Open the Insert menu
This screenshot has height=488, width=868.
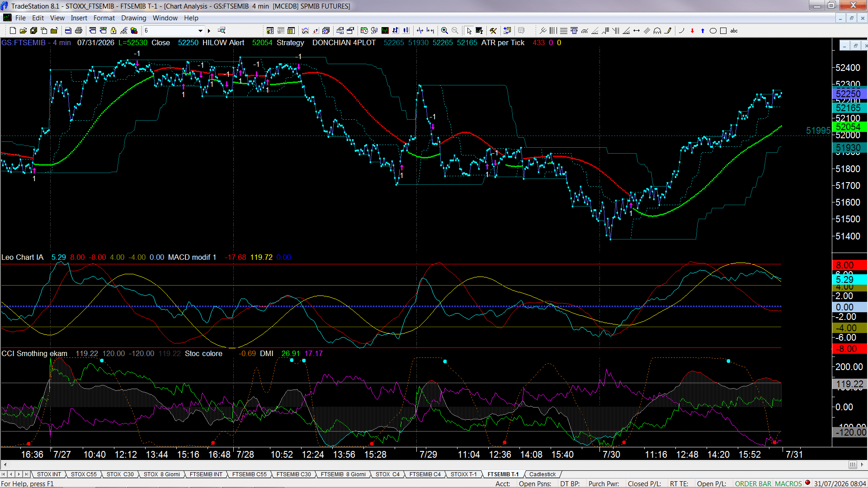tap(79, 18)
